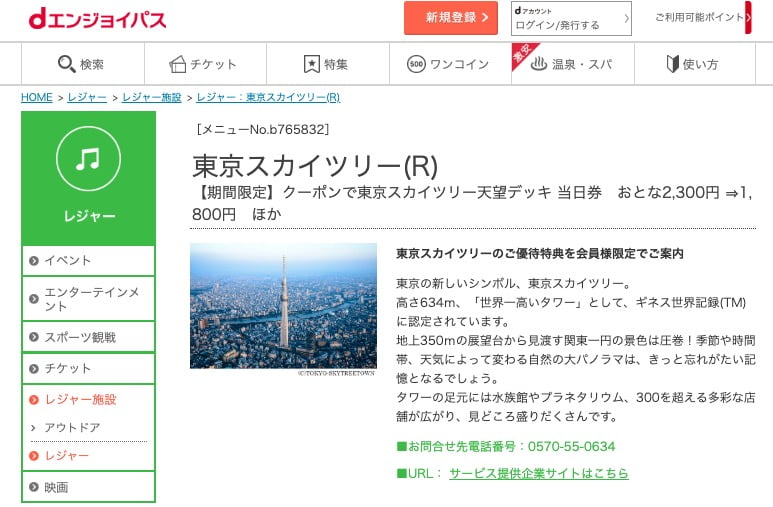
Task: Click the dエンジョイパス logo
Action: tap(97, 18)
